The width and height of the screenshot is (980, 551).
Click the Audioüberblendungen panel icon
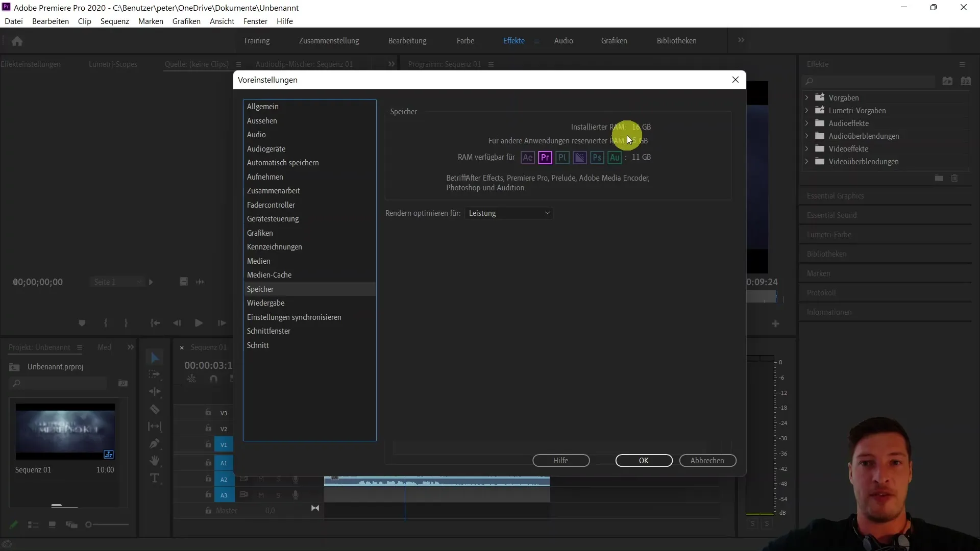(x=821, y=135)
